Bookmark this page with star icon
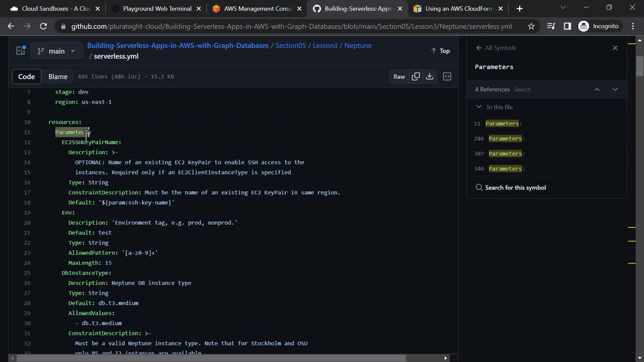This screenshot has height=362, width=644. (531, 26)
